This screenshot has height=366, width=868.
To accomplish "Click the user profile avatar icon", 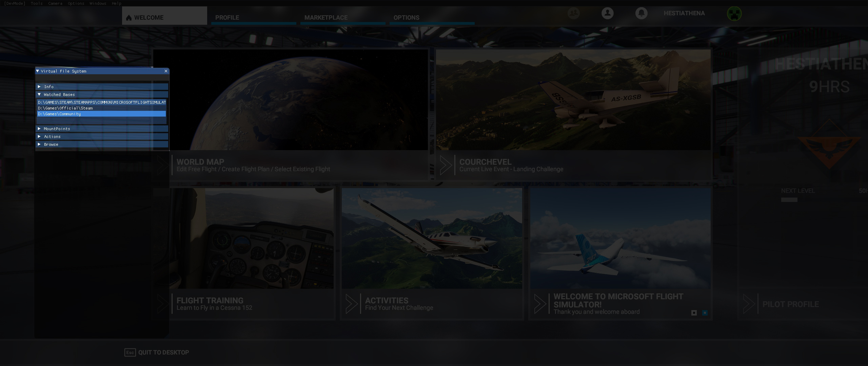I will tap(607, 13).
